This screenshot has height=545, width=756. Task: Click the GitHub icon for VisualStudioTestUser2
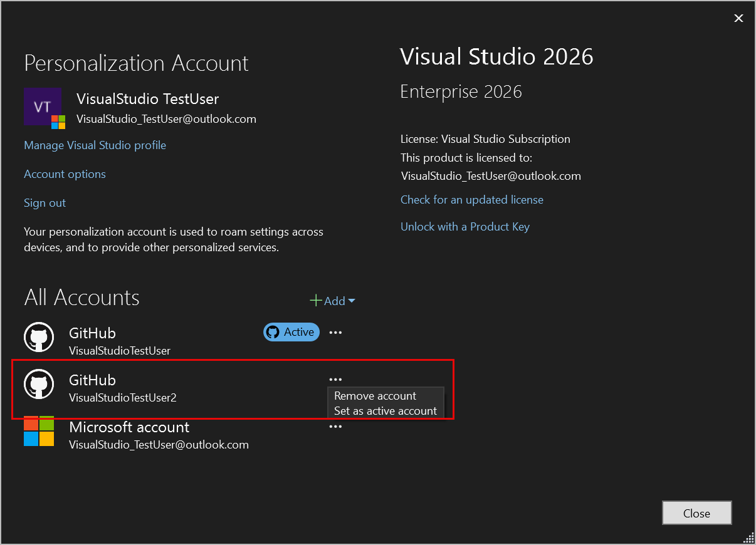pyautogui.click(x=39, y=384)
